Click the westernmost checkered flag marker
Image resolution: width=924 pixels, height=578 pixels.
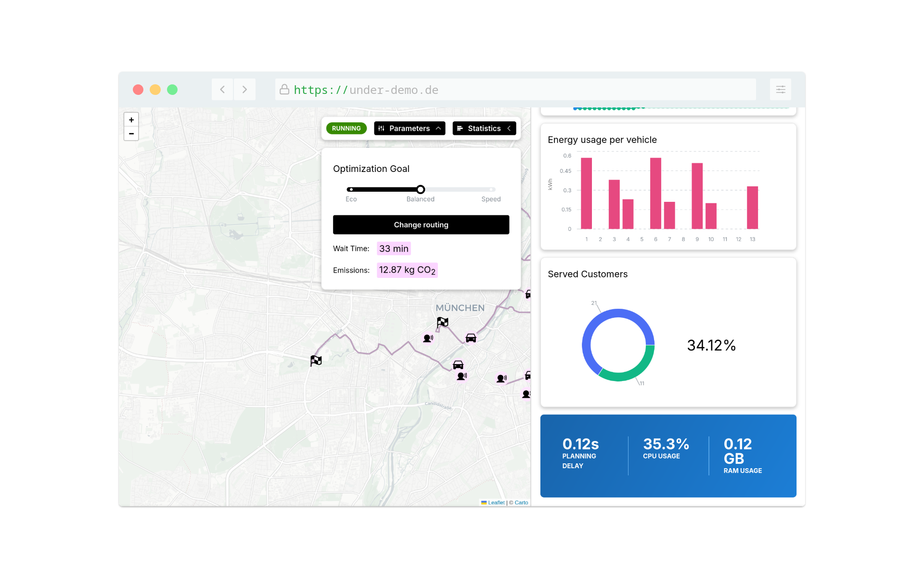click(x=316, y=360)
